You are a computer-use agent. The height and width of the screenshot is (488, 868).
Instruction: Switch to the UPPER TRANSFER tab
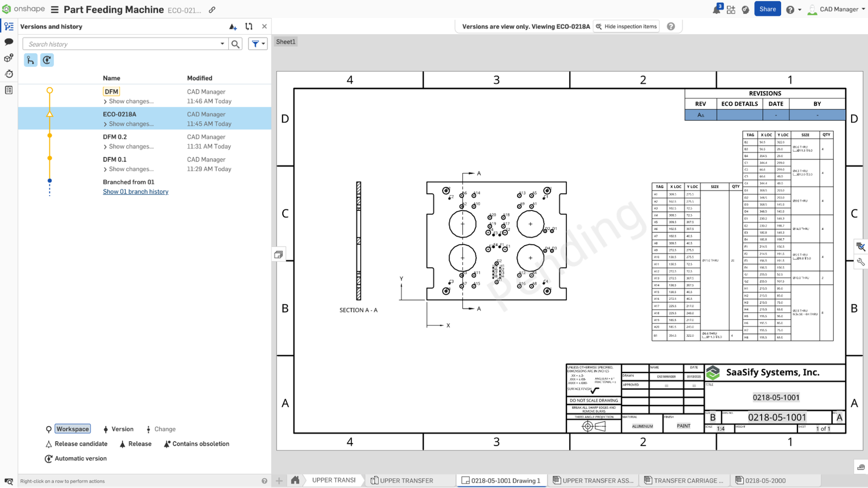tap(407, 480)
